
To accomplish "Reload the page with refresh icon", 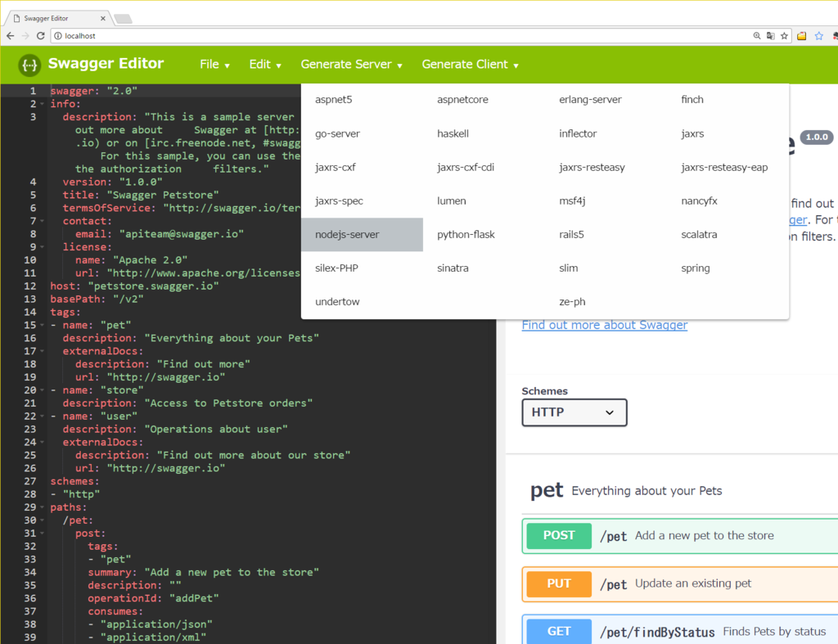I will (x=41, y=36).
